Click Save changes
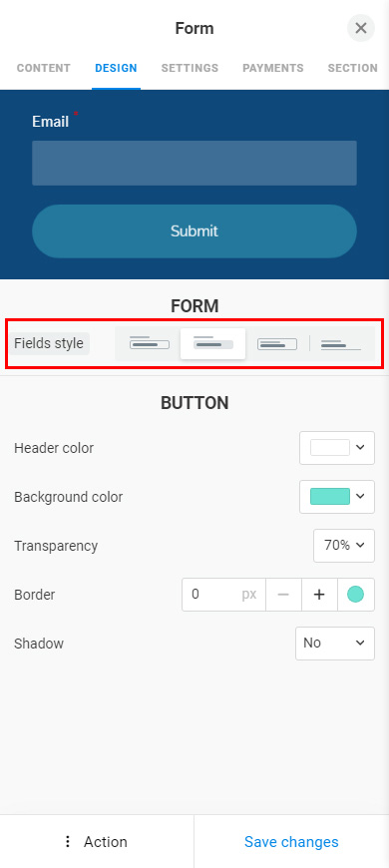The image size is (389, 868). [291, 842]
